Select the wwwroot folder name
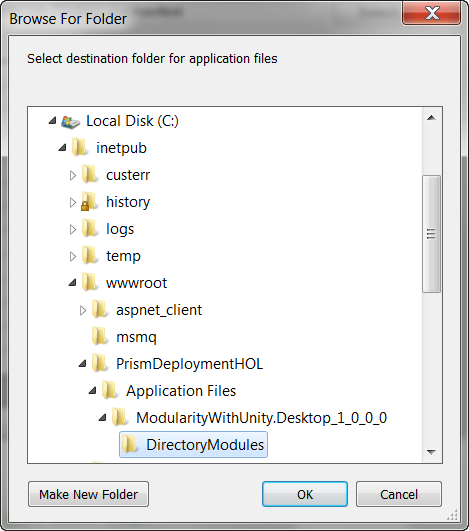Screen dimensions: 469x531 (x=136, y=283)
